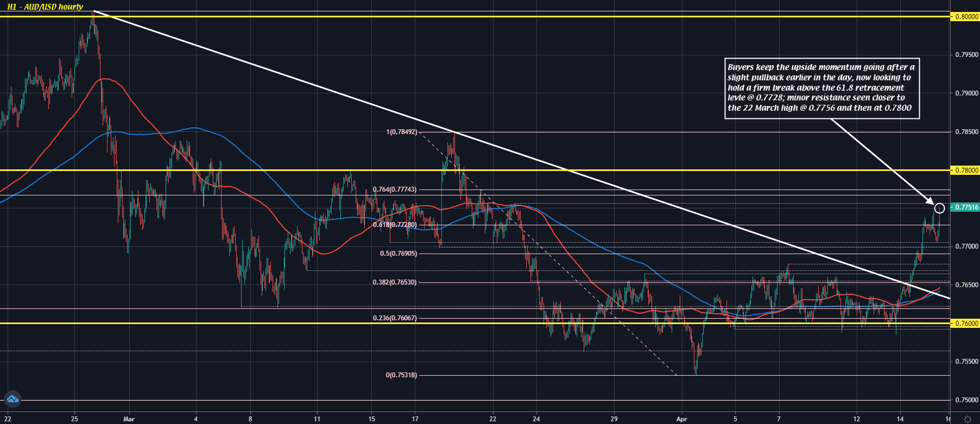
Task: Click the 0.79500 price scale value
Action: pos(966,55)
